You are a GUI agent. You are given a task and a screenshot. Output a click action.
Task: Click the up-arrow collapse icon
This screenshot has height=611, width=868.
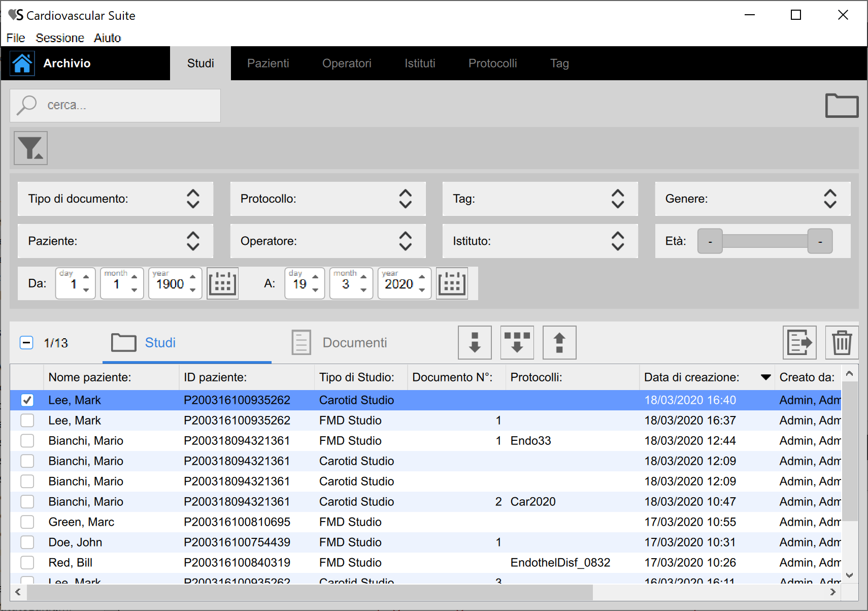[x=559, y=343]
